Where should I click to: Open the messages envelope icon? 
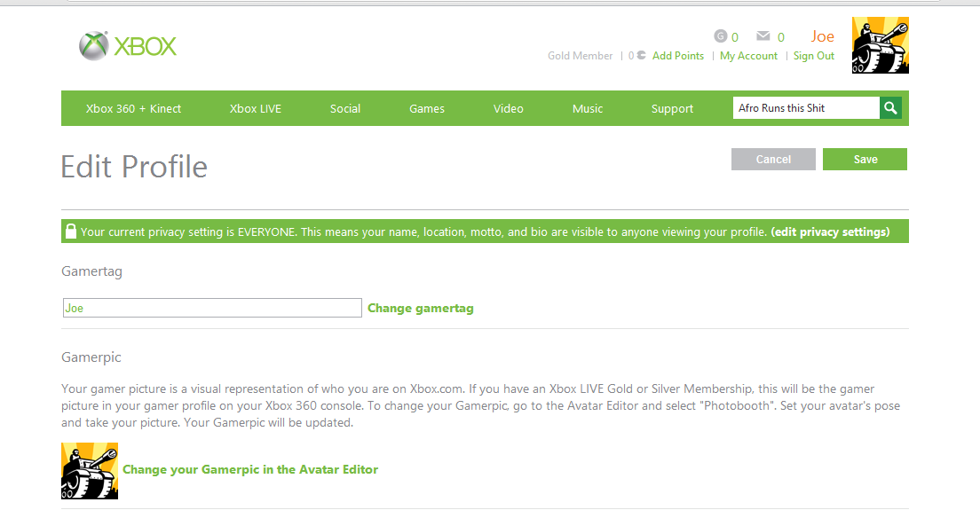(x=763, y=36)
